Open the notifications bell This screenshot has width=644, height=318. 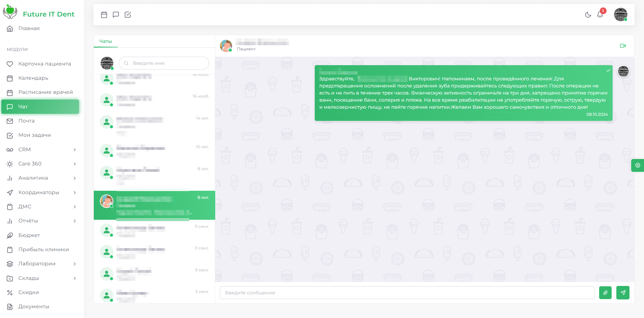click(600, 15)
